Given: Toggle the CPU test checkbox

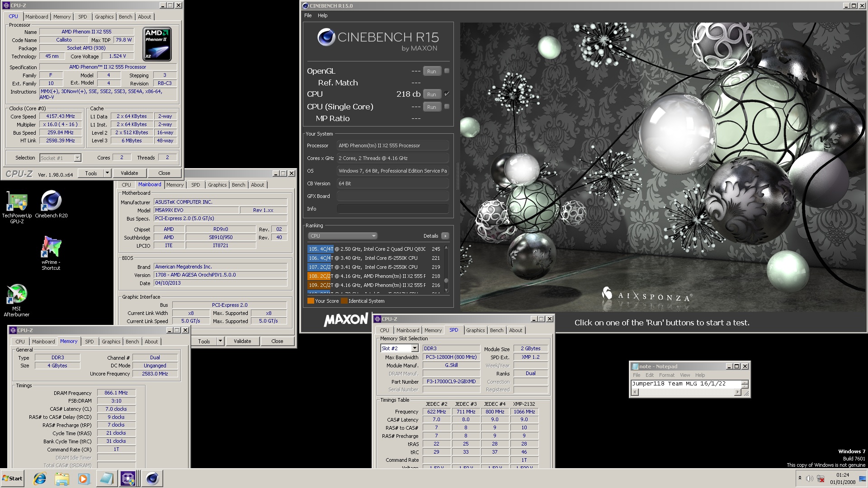Looking at the screenshot, I should tap(447, 94).
